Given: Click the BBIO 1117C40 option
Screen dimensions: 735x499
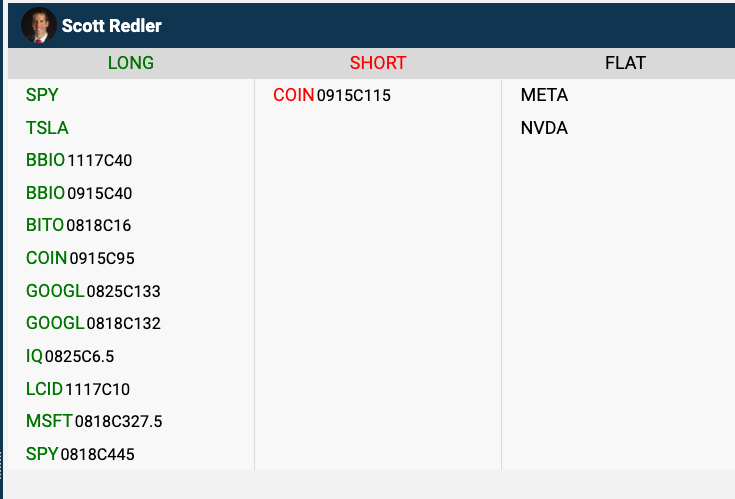Looking at the screenshot, I should pos(79,160).
